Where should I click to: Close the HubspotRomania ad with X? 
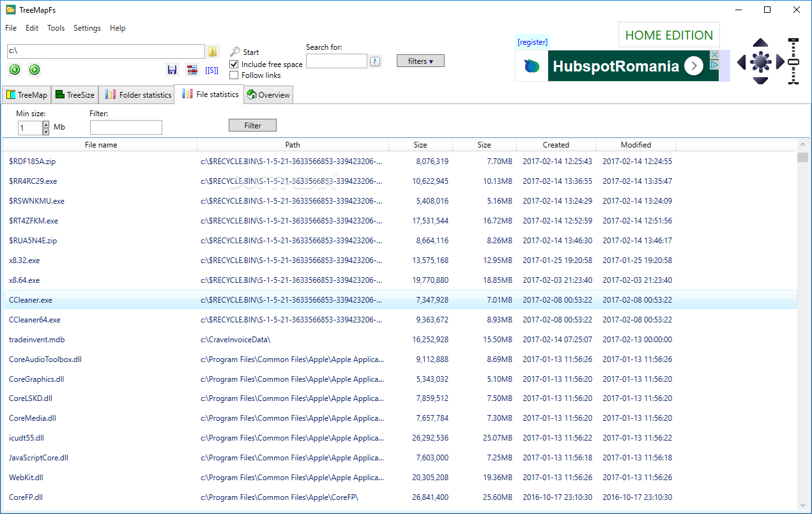point(715,55)
